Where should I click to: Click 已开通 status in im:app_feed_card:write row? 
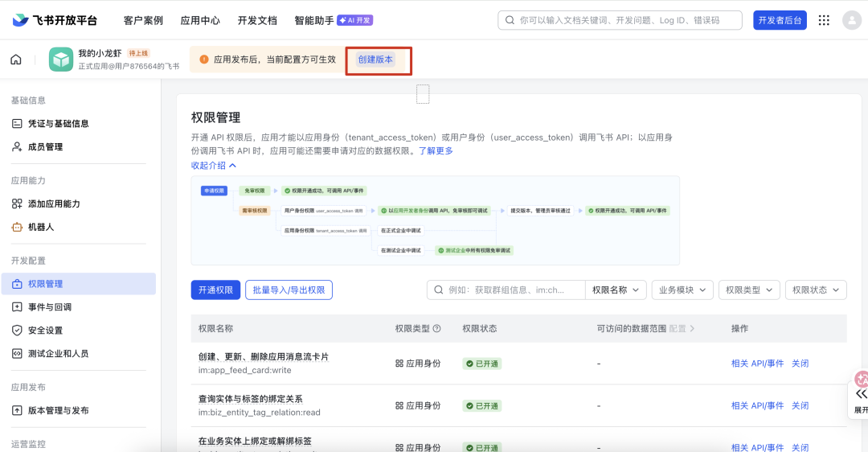(482, 364)
